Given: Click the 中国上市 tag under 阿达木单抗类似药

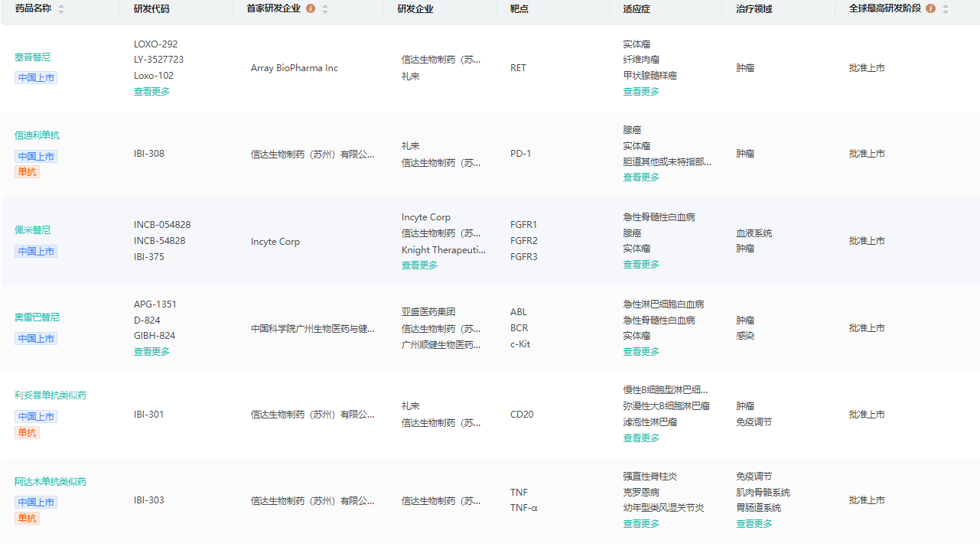Looking at the screenshot, I should 36,503.
